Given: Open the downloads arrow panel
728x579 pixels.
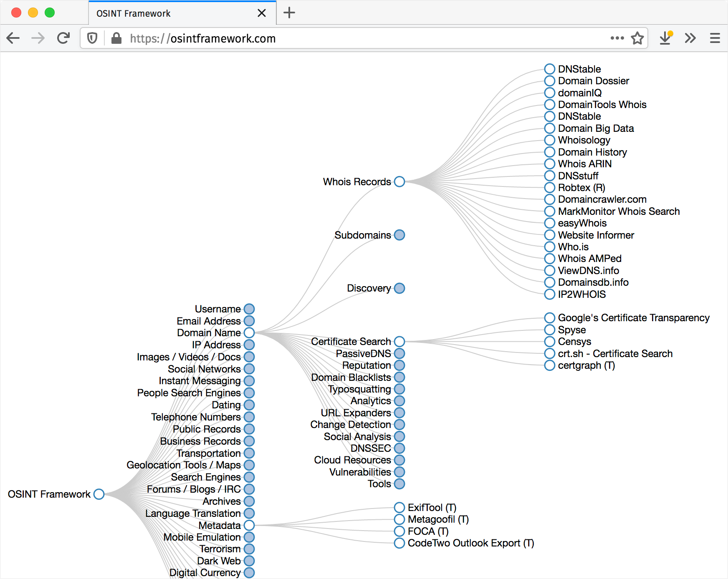Looking at the screenshot, I should (x=666, y=38).
